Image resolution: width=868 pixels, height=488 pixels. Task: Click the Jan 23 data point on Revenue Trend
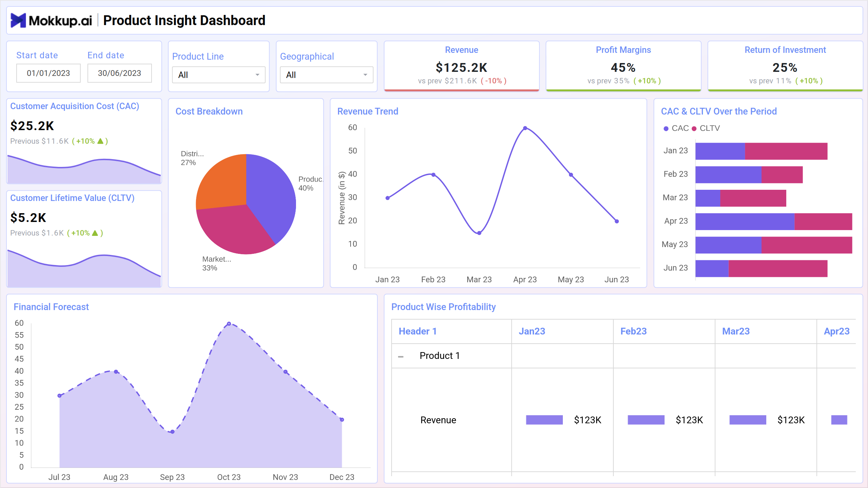click(x=388, y=198)
